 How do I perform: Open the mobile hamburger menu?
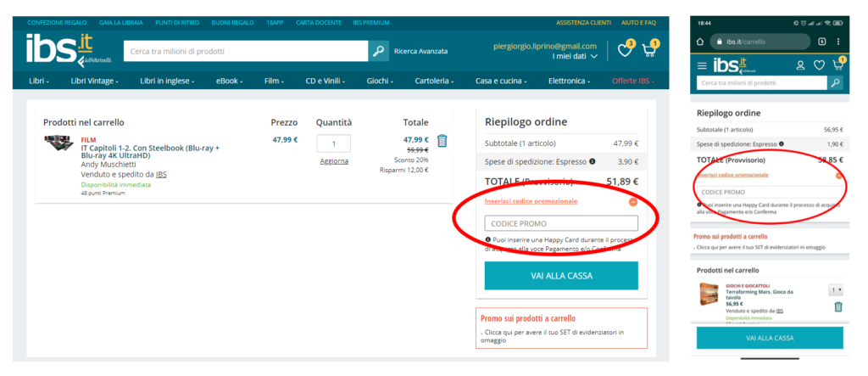[702, 65]
